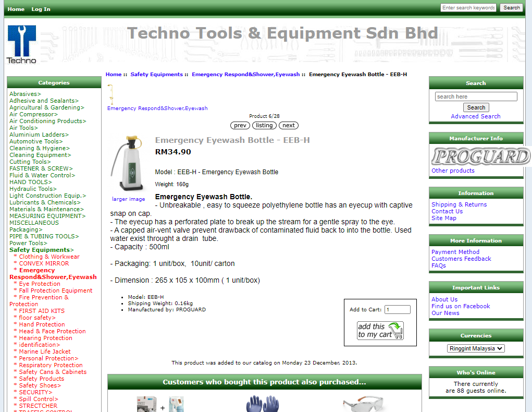532x412 pixels.
Task: Click the prev product button
Action: click(240, 125)
